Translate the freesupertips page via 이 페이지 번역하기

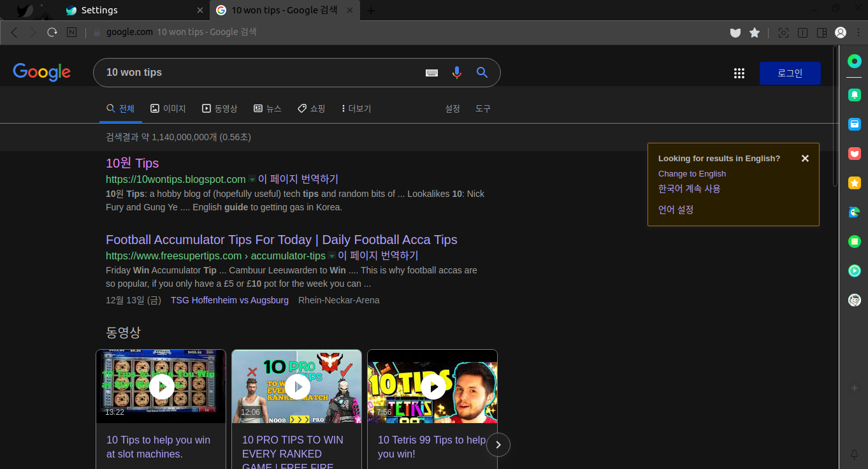pos(378,256)
